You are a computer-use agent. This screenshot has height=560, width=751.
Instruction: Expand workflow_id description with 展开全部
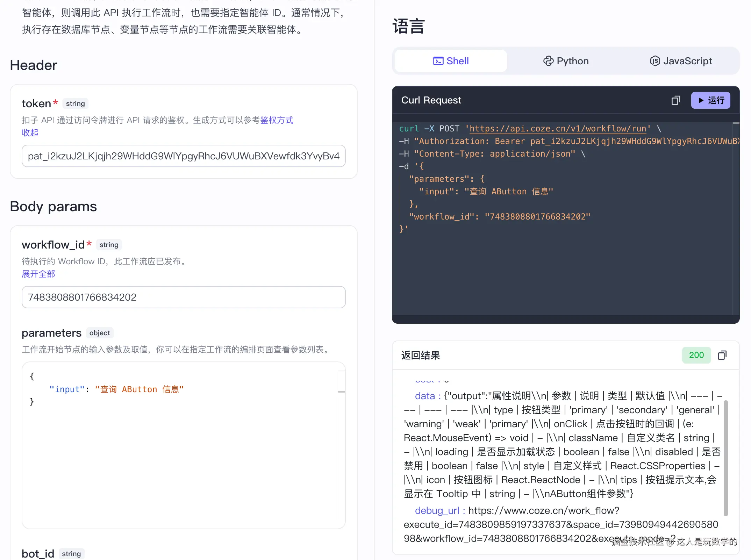coord(38,274)
